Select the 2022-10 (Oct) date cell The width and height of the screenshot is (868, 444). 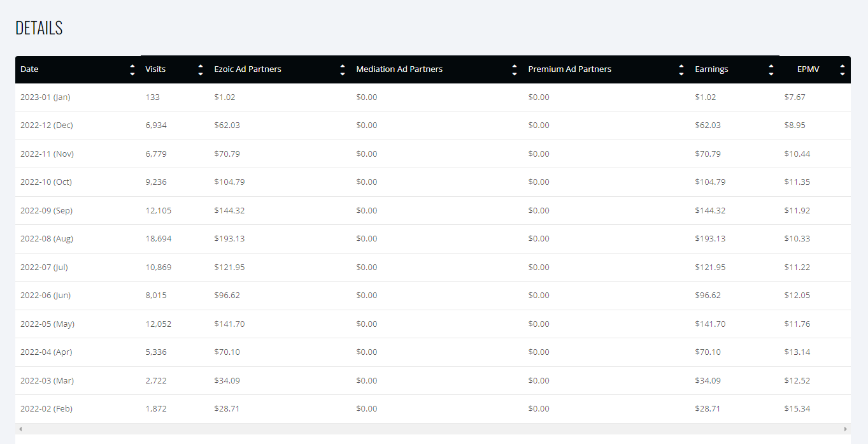point(46,182)
